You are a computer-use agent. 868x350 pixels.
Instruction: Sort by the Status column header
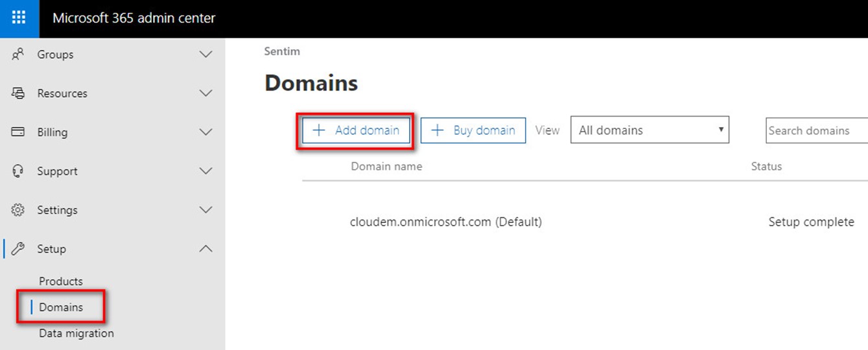(x=766, y=167)
